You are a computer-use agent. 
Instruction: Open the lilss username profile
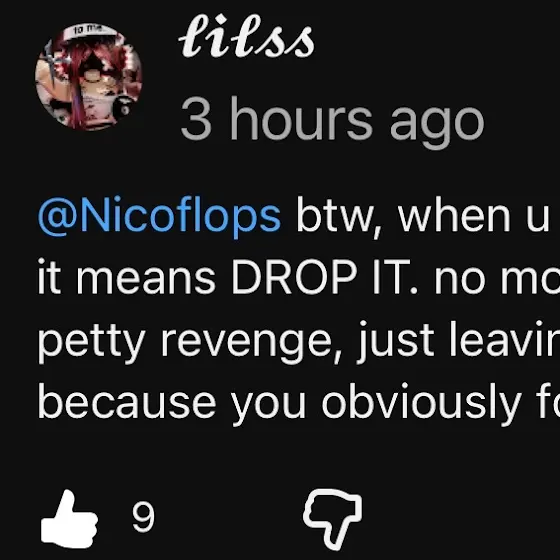point(246,36)
